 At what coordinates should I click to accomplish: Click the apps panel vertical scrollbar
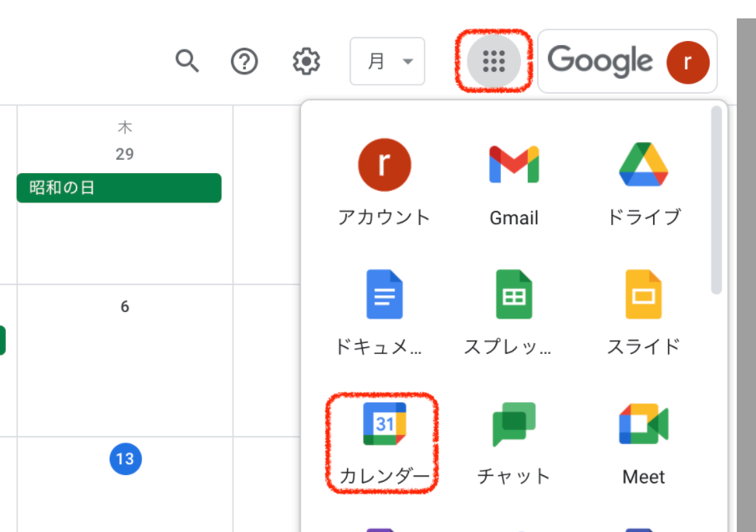[716, 201]
